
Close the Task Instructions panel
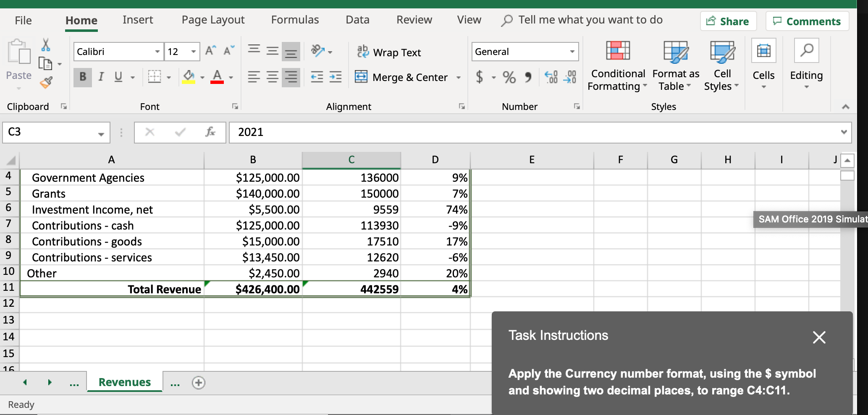818,337
